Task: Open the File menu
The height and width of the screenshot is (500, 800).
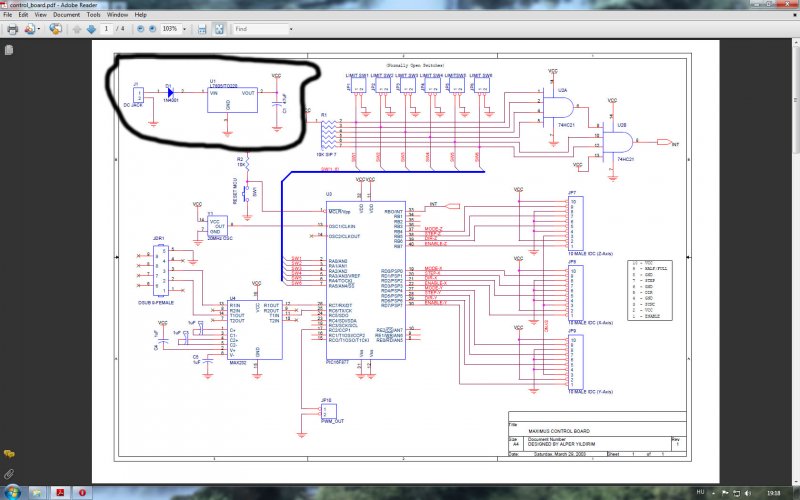Action: coord(8,15)
